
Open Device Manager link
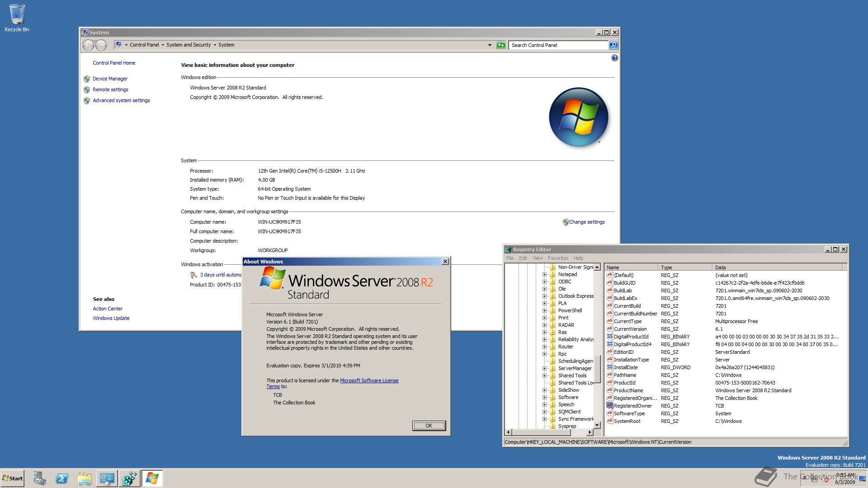point(110,79)
